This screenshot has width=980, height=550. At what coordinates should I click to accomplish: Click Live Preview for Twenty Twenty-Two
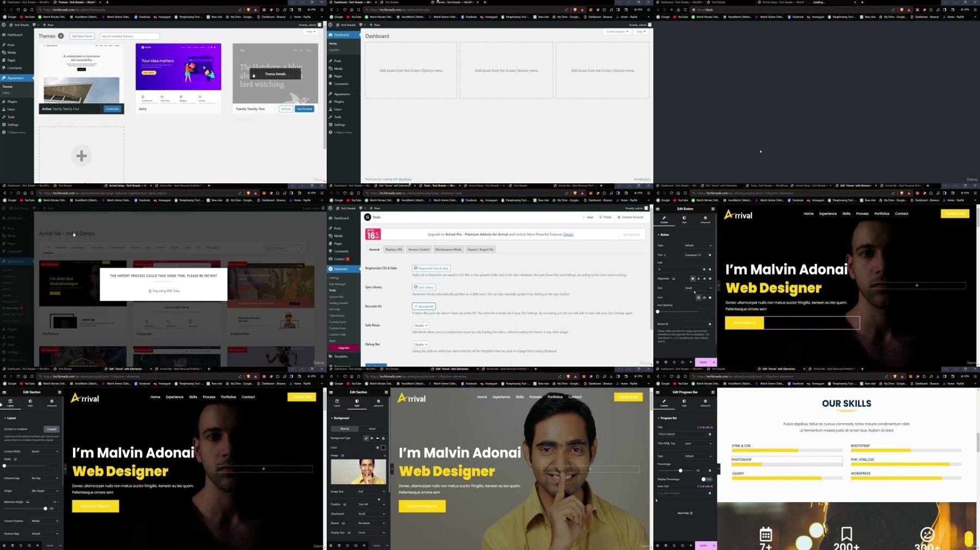click(304, 109)
